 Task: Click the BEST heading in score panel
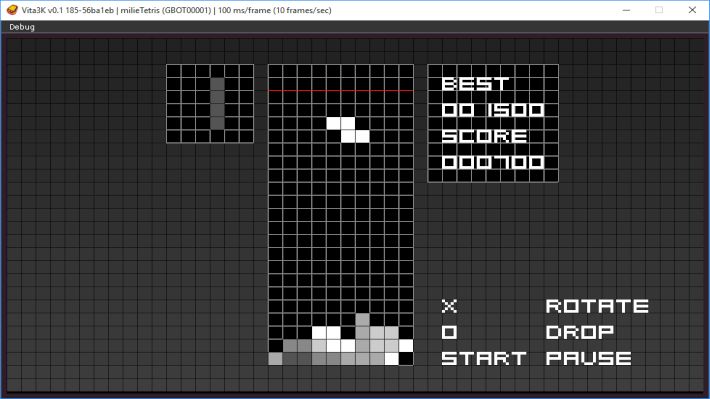[475, 84]
